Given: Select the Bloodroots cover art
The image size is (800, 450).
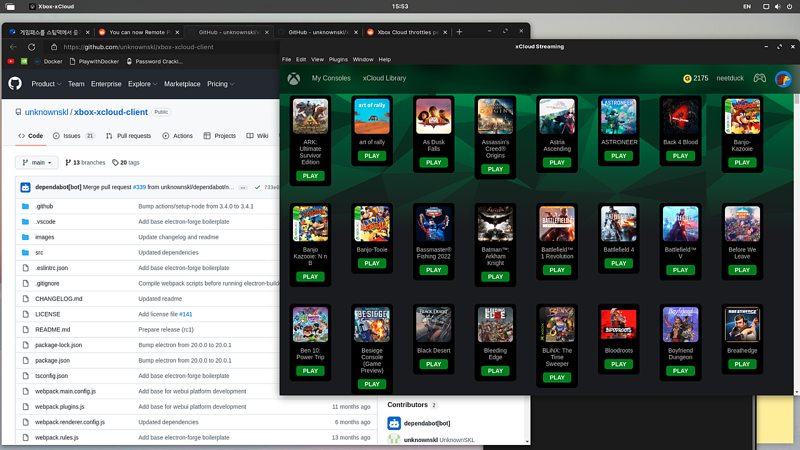Looking at the screenshot, I should (618, 325).
